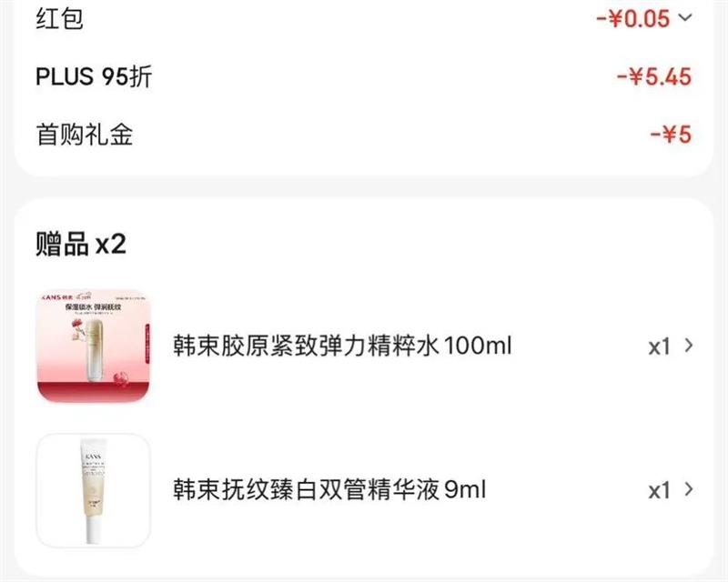Select the 韩束抚纹臻白双管精华液 9ml product name
Viewport: 728px width, 582px height.
click(329, 489)
